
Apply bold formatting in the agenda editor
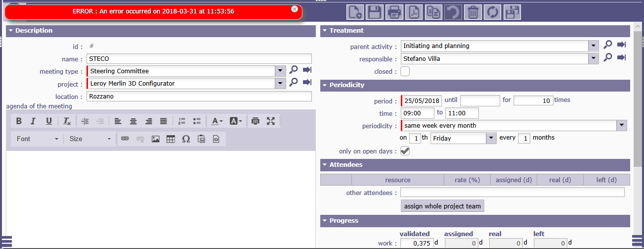pyautogui.click(x=19, y=121)
